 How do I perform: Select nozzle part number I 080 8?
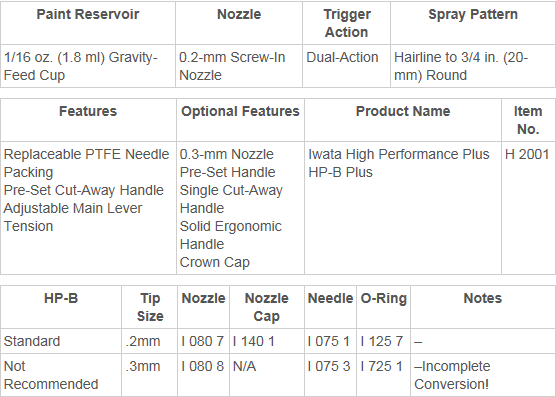[202, 366]
